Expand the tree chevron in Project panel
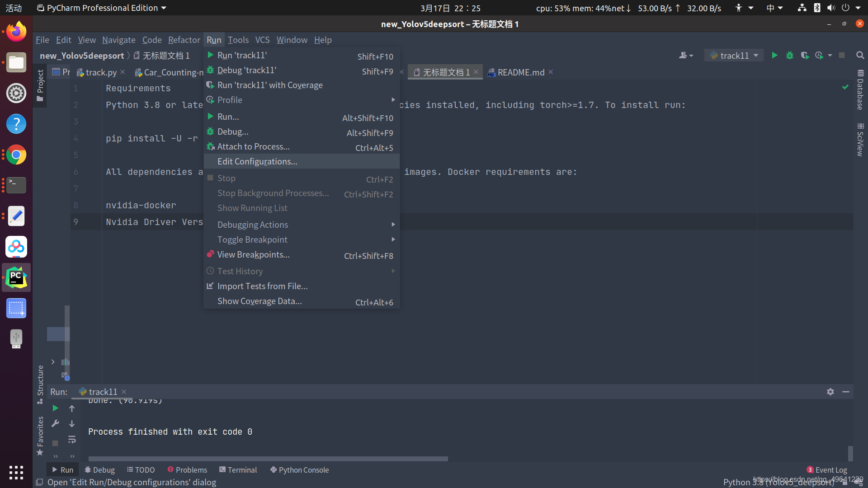This screenshot has height=488, width=868. (x=53, y=362)
